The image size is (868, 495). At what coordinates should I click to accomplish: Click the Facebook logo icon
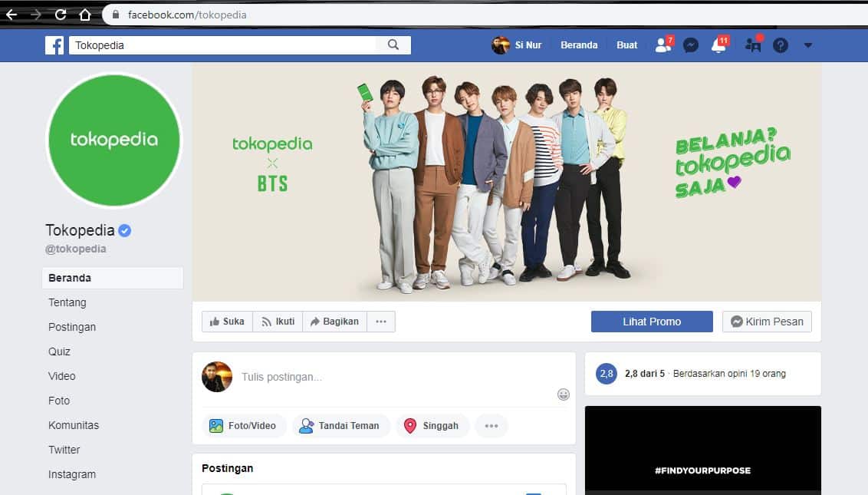click(54, 45)
